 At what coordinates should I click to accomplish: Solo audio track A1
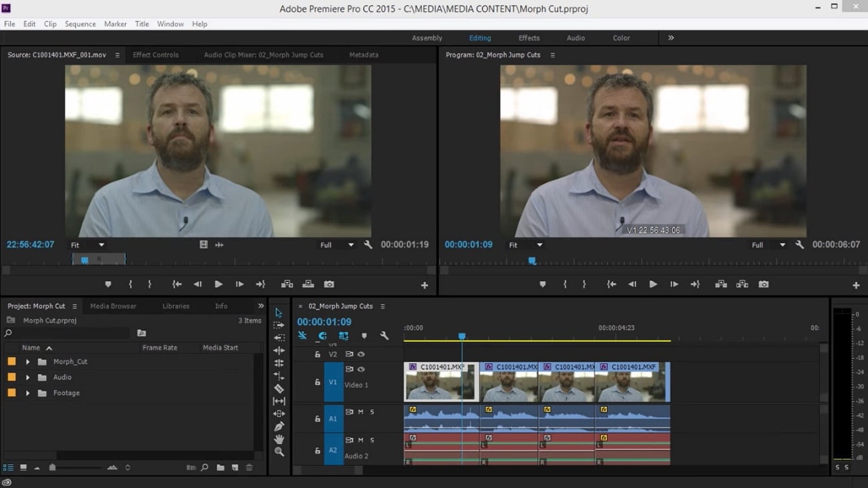pyautogui.click(x=372, y=412)
